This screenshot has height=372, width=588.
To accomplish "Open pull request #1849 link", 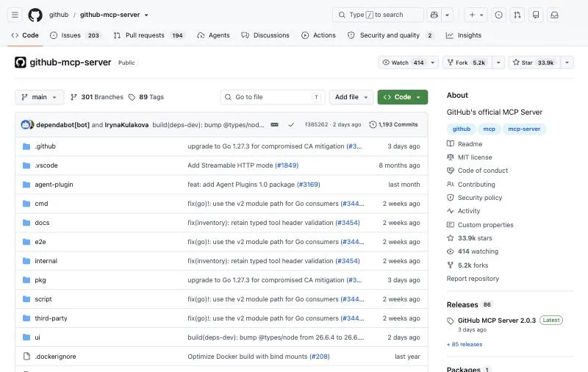I will point(287,165).
